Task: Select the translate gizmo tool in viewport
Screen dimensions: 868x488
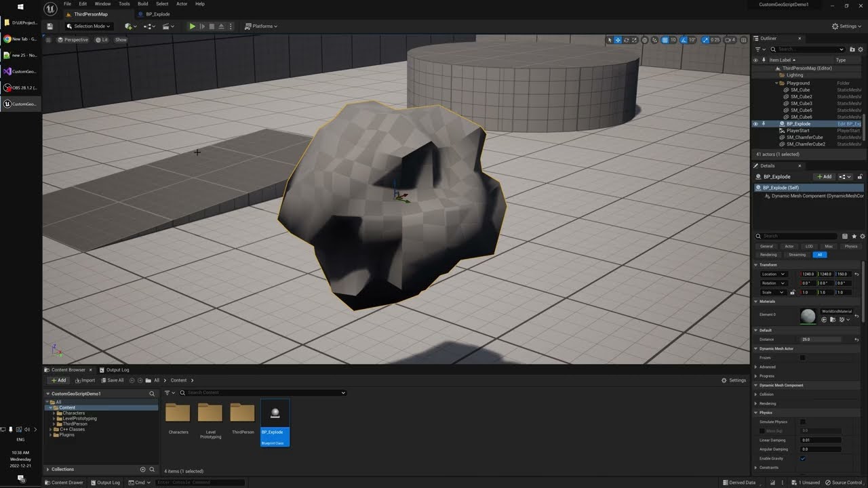Action: coord(618,40)
